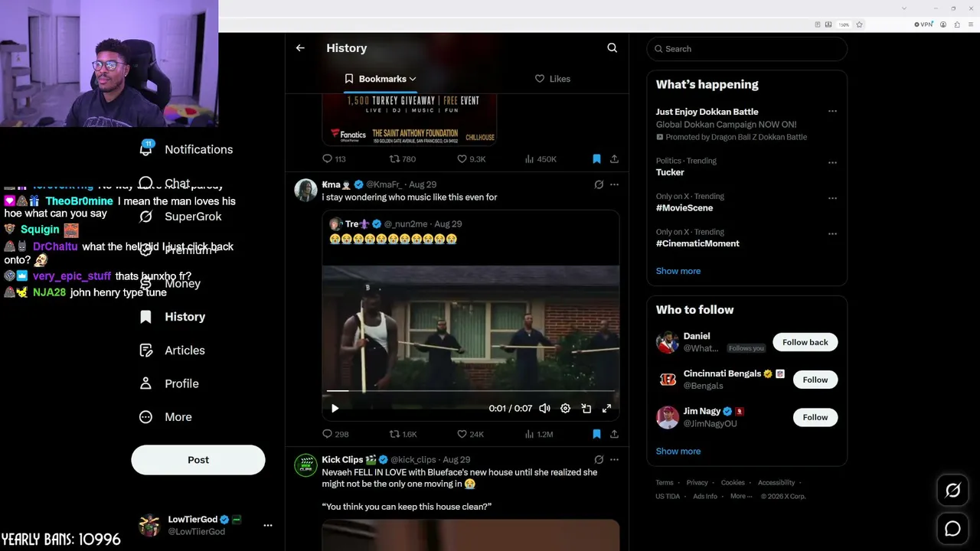The width and height of the screenshot is (980, 551).
Task: Show more trends under What's happening
Action: pos(678,271)
